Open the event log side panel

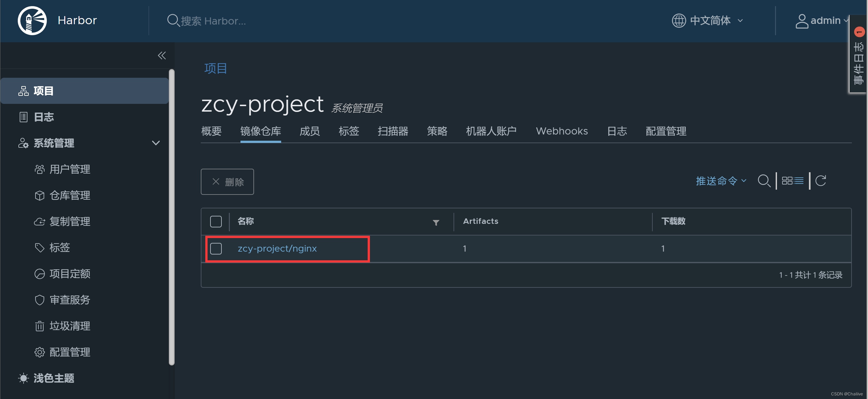coord(859,54)
